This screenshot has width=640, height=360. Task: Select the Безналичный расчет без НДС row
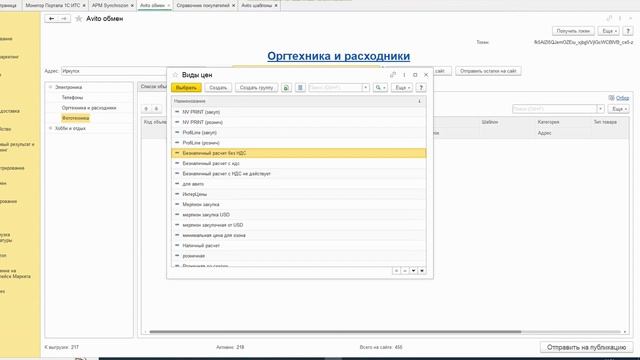299,153
